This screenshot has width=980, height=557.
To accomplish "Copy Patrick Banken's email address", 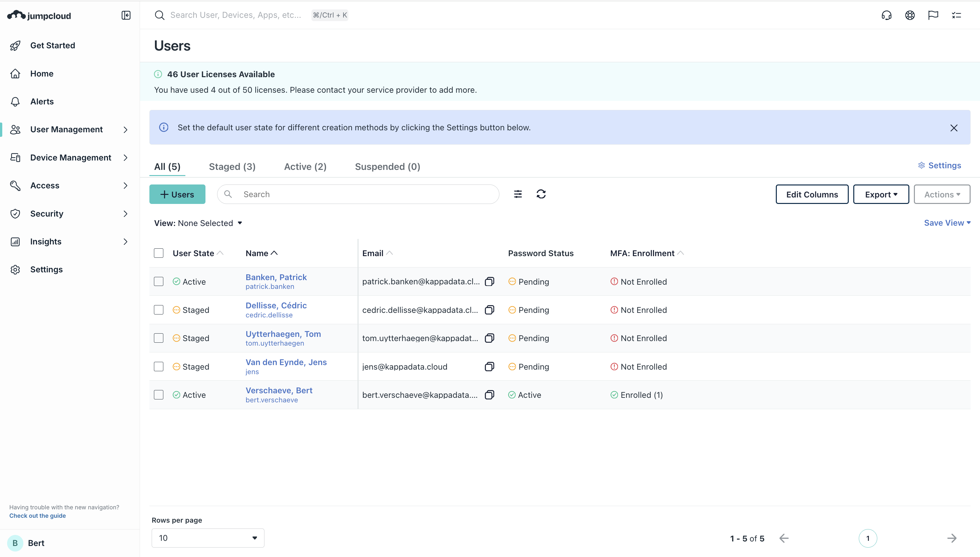I will point(489,281).
